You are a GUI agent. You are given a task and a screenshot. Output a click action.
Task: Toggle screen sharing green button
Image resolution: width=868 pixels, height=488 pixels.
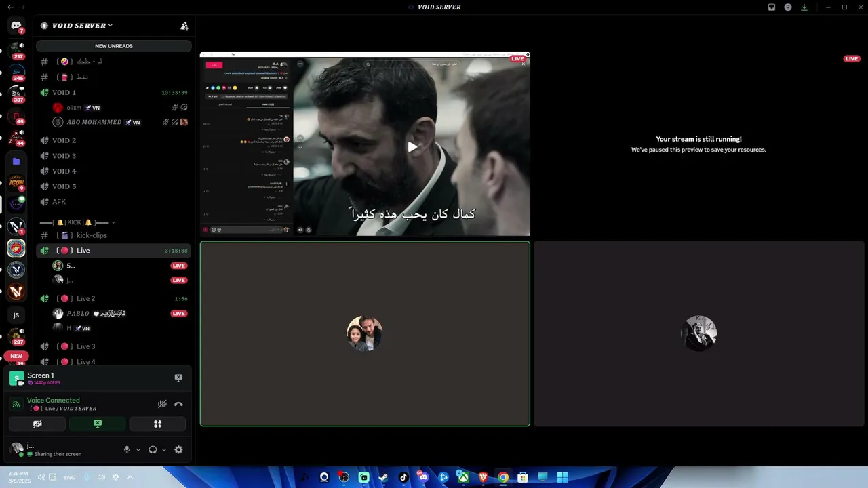[98, 424]
